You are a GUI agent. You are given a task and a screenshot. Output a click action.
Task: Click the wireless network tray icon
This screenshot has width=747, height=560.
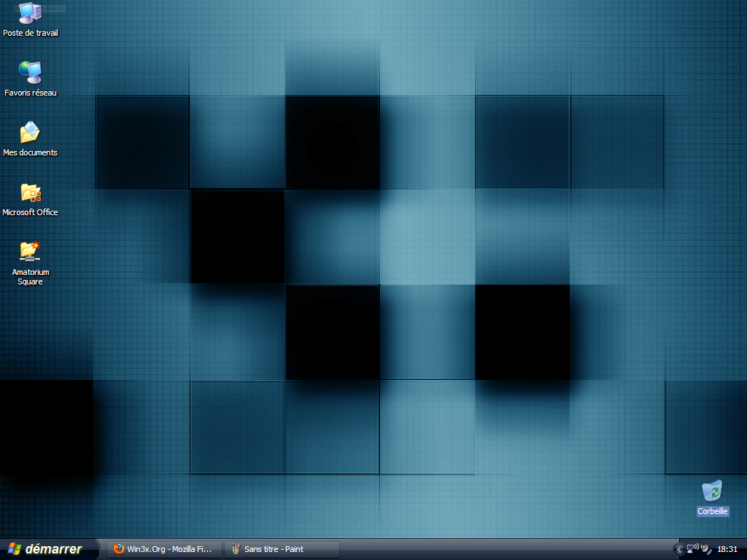692,548
